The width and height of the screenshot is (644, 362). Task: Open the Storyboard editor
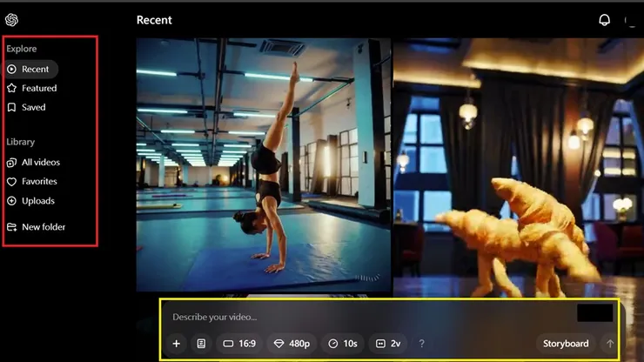[566, 344]
